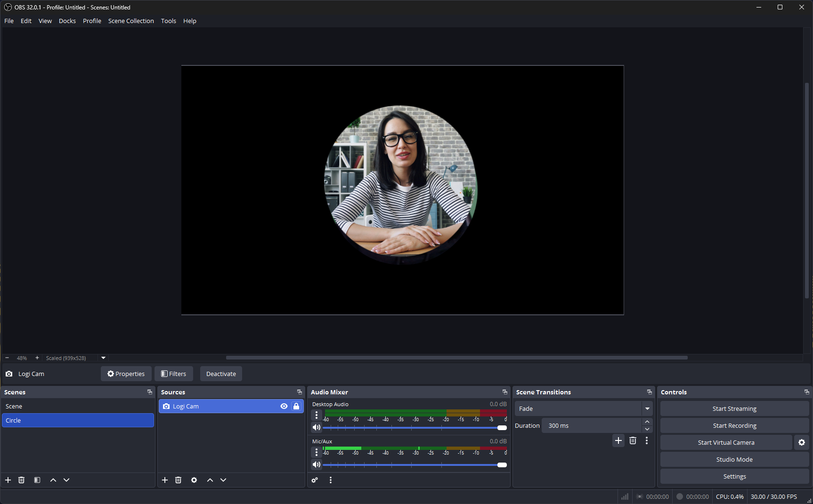Open advanced audio properties gears icon
Image resolution: width=813 pixels, height=504 pixels.
pyautogui.click(x=315, y=480)
